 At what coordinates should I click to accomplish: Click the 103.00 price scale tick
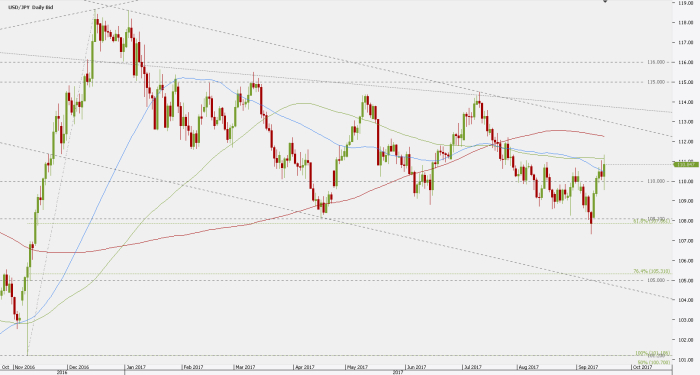[686, 320]
